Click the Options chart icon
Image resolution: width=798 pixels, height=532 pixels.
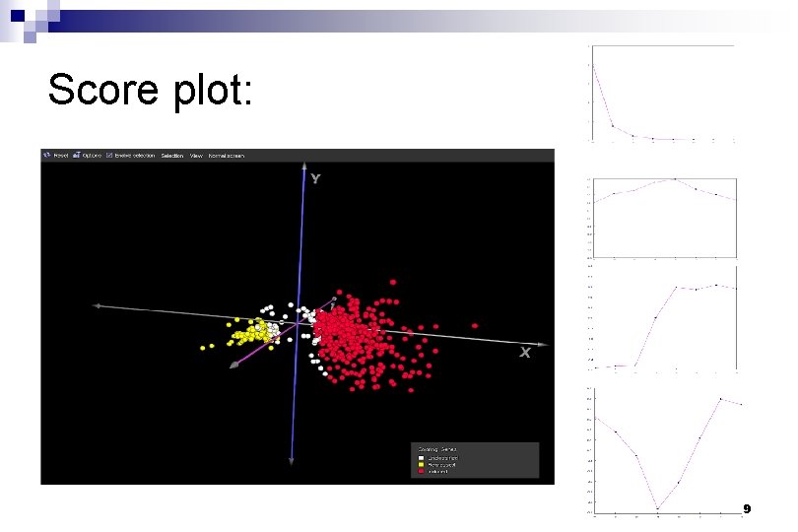[x=76, y=156]
